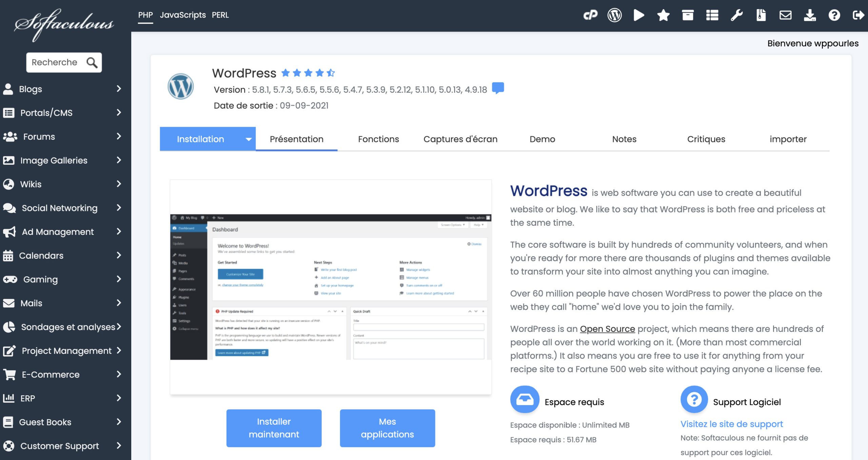
Task: Click the Favorites star icon in toolbar
Action: [x=662, y=16]
